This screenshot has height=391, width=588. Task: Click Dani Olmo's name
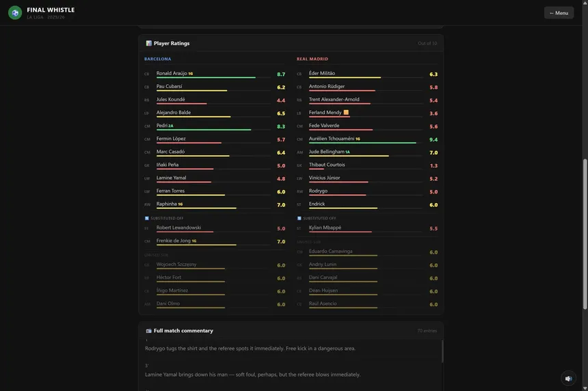(168, 304)
